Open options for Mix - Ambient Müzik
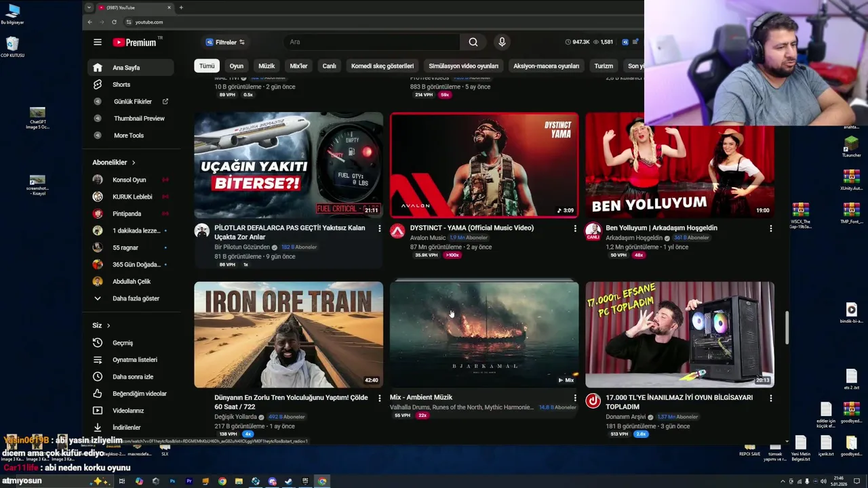 575,398
